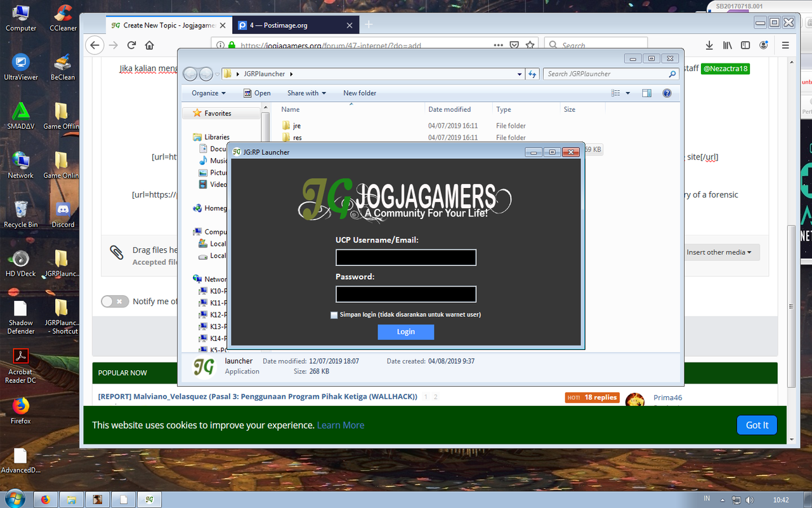The image size is (812, 508).
Task: Click the @Nezactra18 mention tag
Action: [725, 69]
